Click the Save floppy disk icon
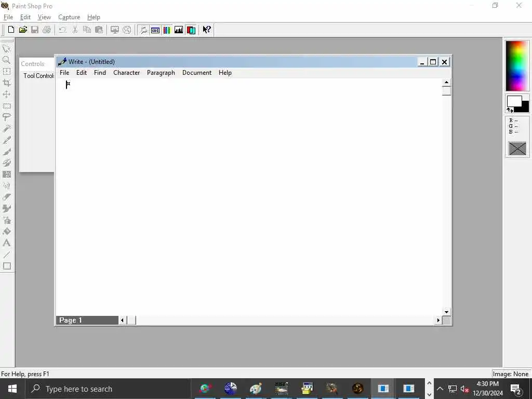Image resolution: width=532 pixels, height=399 pixels. pyautogui.click(x=35, y=30)
